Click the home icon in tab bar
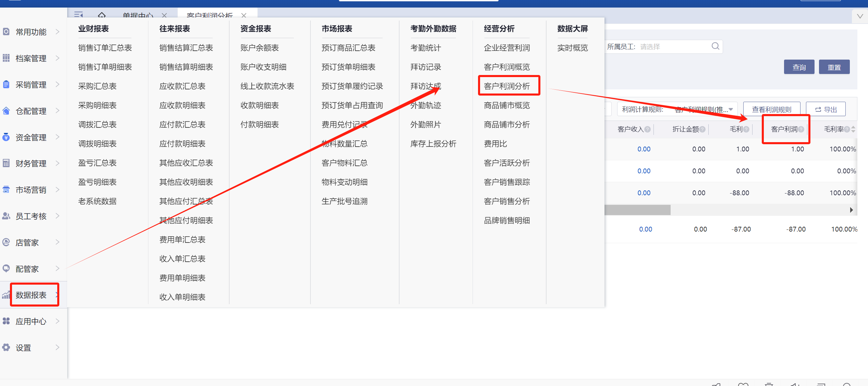868x386 pixels. (x=101, y=15)
